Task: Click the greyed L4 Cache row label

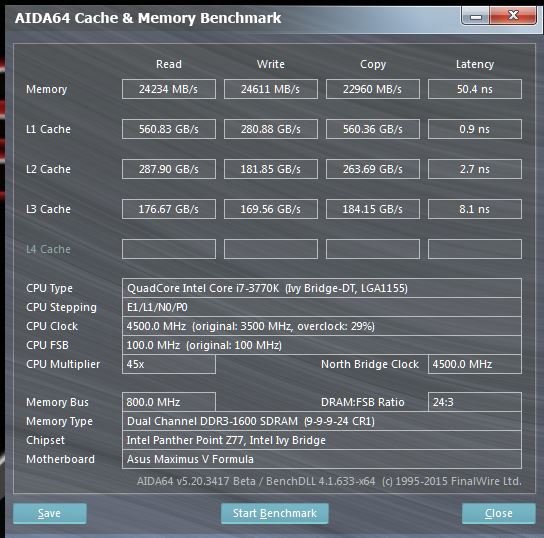Action: coord(48,249)
